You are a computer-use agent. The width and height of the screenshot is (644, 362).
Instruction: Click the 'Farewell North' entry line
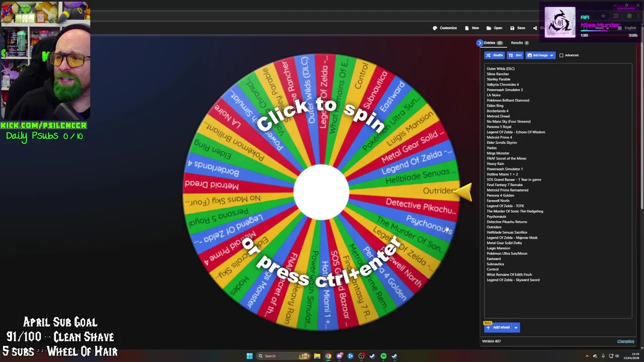498,201
